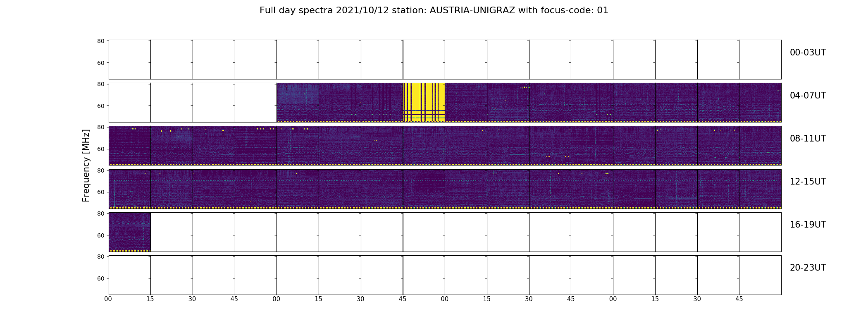The image size is (868, 331).
Task: Click the '80' tick of the 12-15UT panel
Action: point(100,170)
